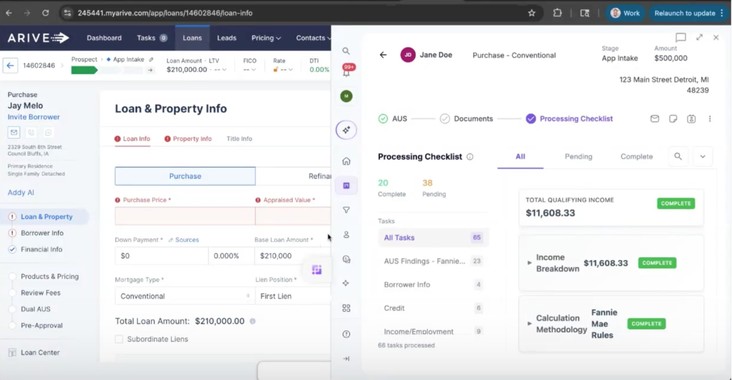Show Pending checklist tab
This screenshot has width=732, height=380.
click(578, 156)
